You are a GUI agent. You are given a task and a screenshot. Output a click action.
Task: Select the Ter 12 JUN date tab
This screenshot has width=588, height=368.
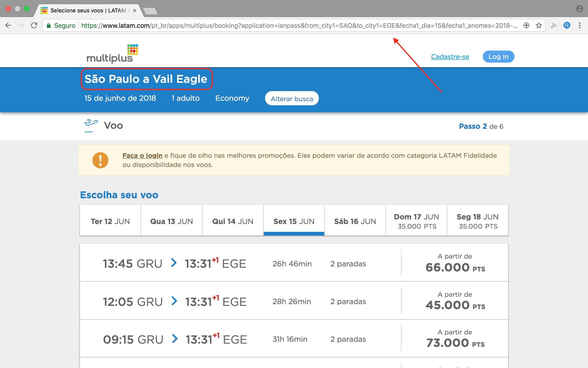[110, 221]
